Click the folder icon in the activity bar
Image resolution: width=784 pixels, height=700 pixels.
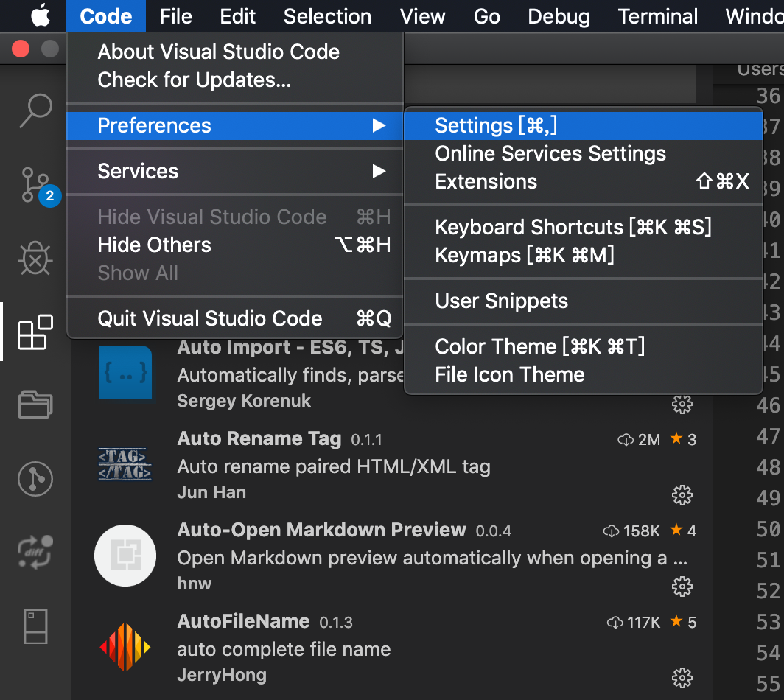tap(35, 405)
